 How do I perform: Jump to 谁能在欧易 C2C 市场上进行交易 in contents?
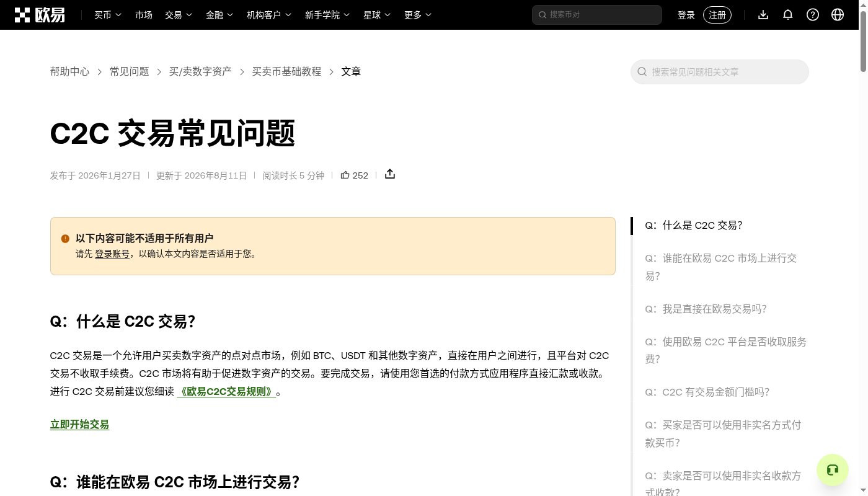point(721,267)
